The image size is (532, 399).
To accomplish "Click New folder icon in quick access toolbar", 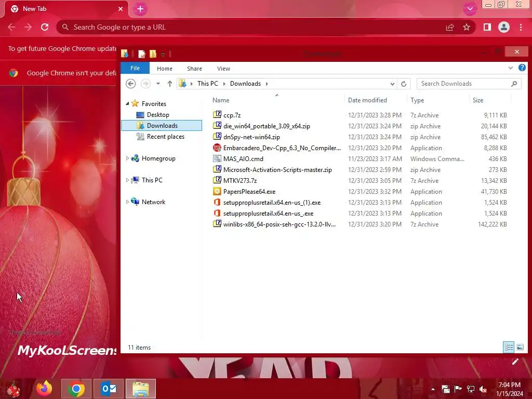I will [x=153, y=54].
